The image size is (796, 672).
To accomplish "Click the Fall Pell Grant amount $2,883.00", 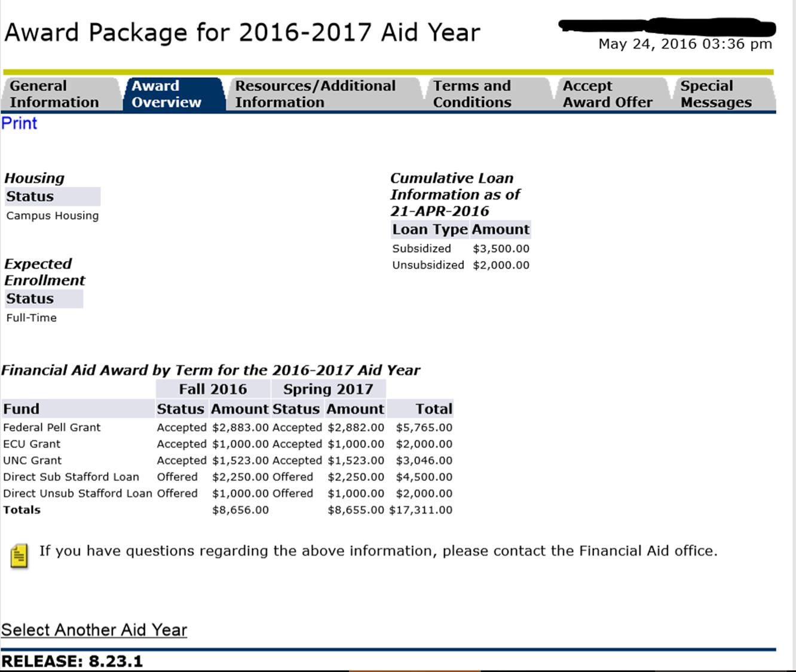I will click(x=240, y=428).
